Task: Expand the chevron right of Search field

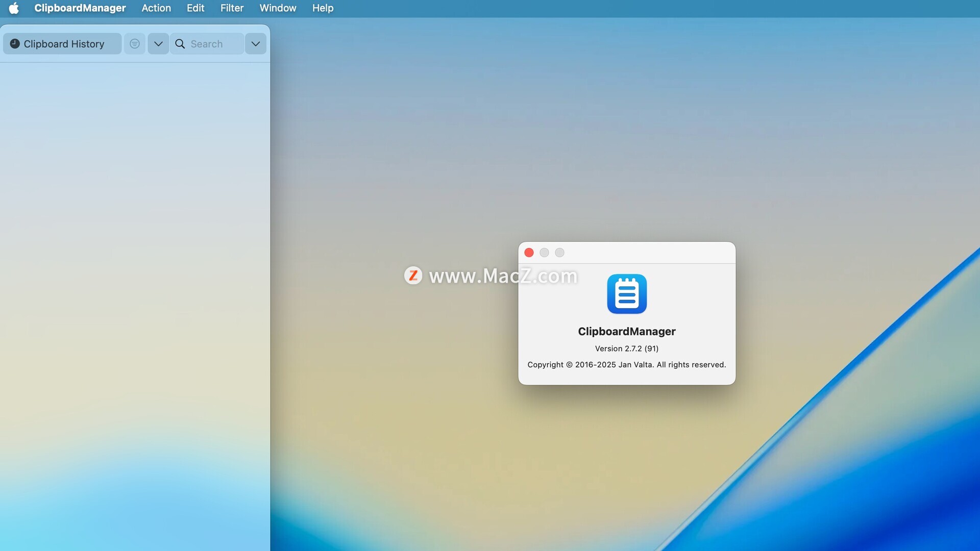Action: coord(256,44)
